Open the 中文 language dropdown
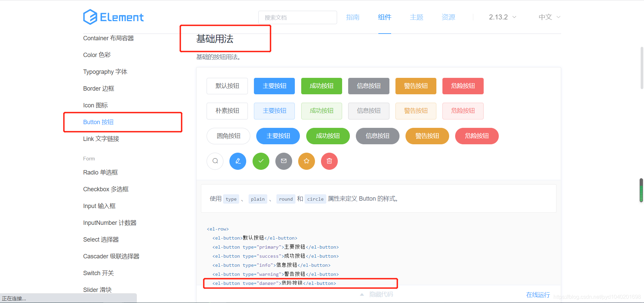This screenshot has width=644, height=303. (549, 17)
